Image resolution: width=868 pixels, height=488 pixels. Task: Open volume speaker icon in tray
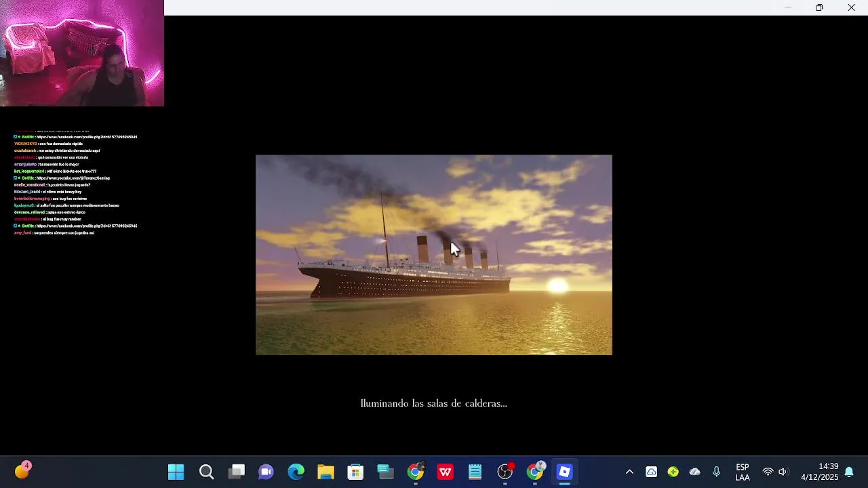[x=783, y=472]
